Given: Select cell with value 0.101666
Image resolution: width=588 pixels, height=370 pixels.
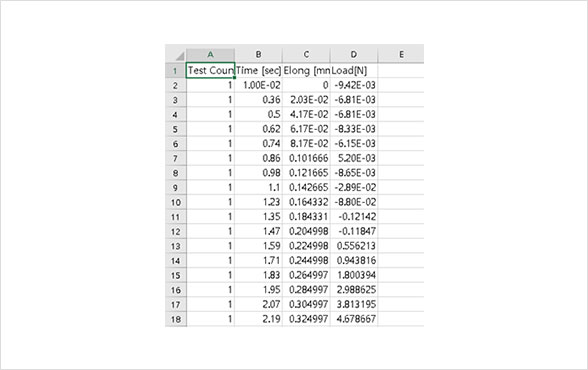Looking at the screenshot, I should 306,158.
